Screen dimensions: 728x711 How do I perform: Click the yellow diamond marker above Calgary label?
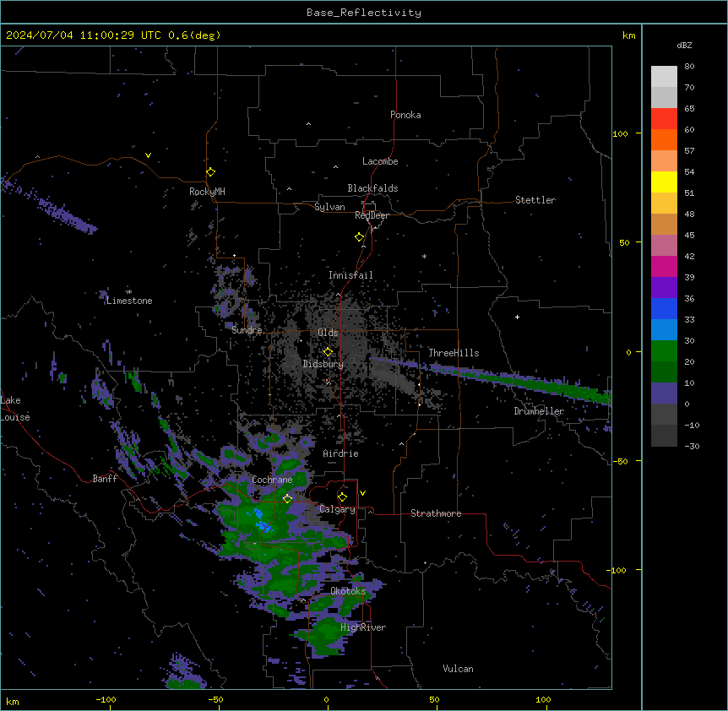tap(342, 497)
